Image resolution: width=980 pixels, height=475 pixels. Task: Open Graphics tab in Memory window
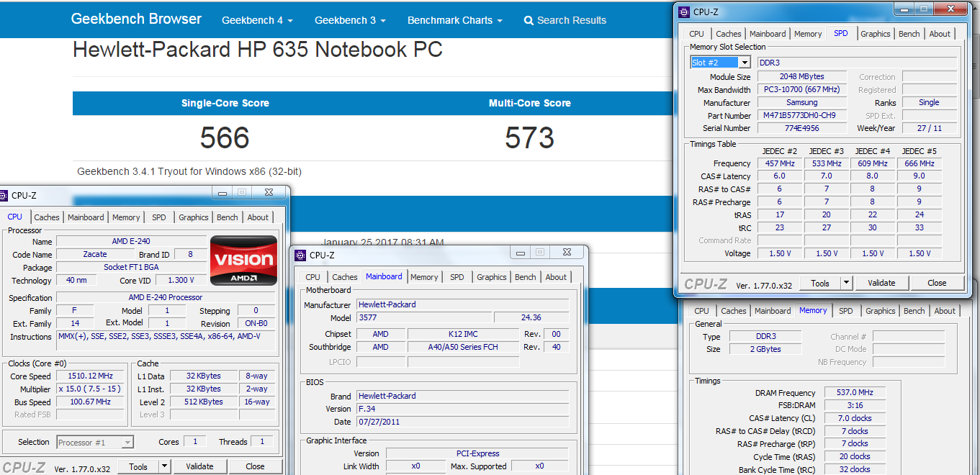(881, 311)
